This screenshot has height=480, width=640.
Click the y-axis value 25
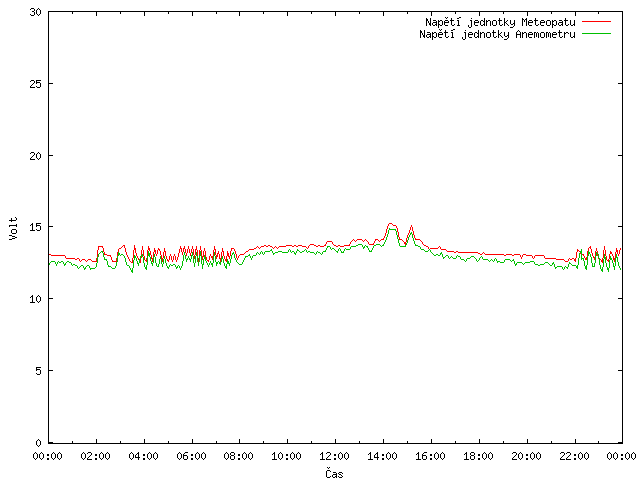click(x=36, y=84)
